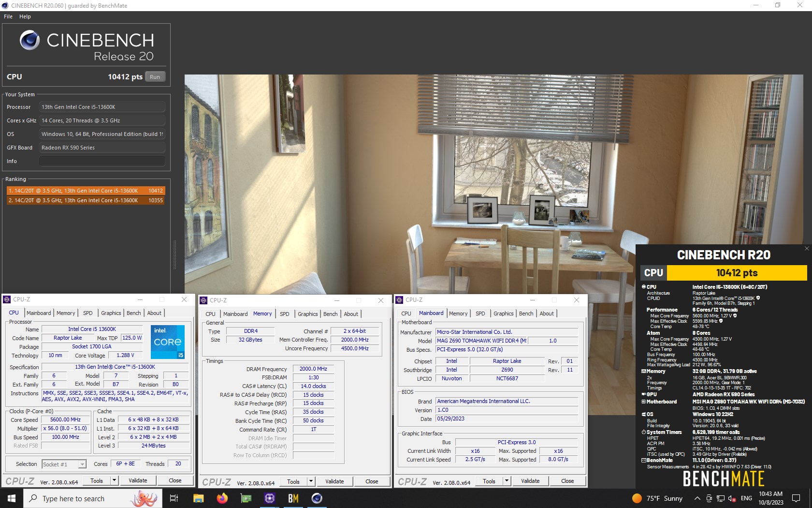Screen dimensions: 812x508
Task: Click the BENCHMATE logo in overlay
Action: [x=724, y=478]
